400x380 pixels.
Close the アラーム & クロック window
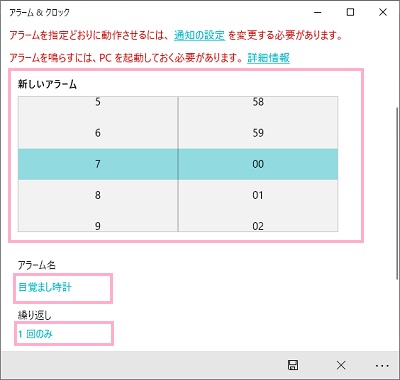383,13
